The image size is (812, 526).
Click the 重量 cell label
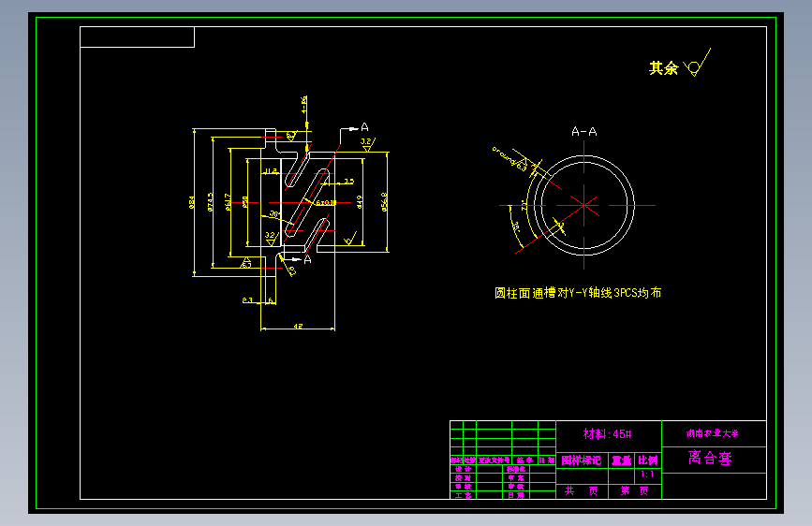[x=622, y=460]
